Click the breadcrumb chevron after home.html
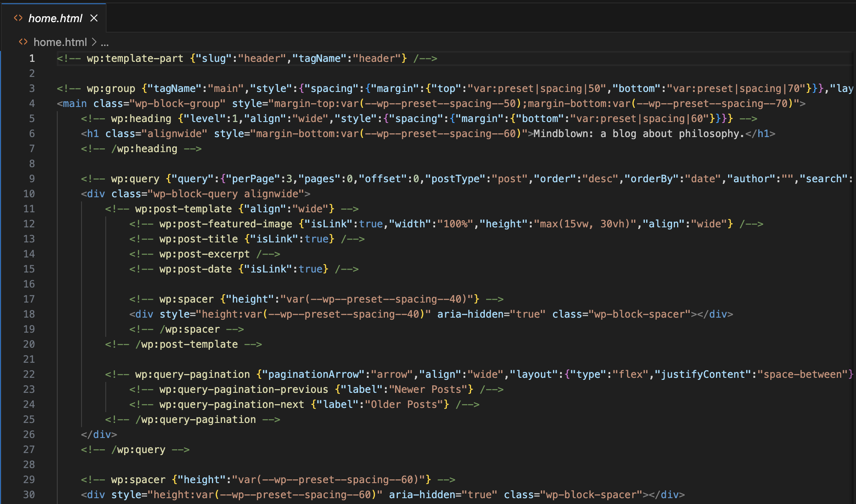Image resolution: width=856 pixels, height=504 pixels. click(x=94, y=42)
